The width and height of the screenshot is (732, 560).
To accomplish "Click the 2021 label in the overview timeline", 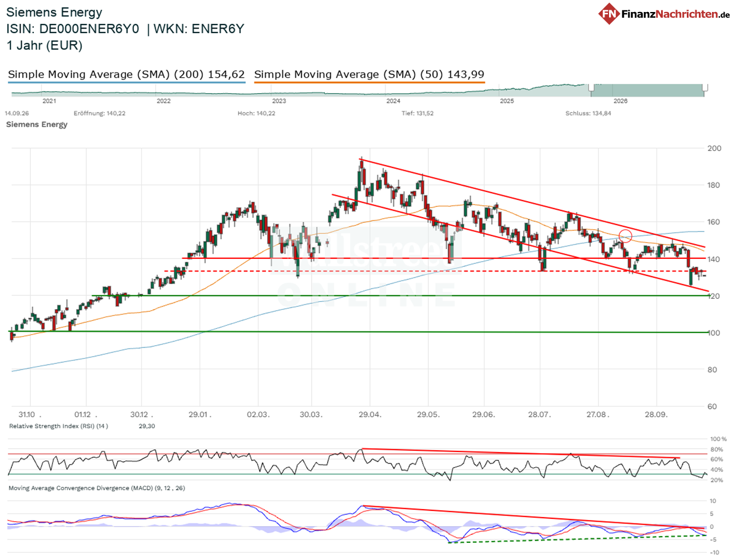I will (50, 101).
